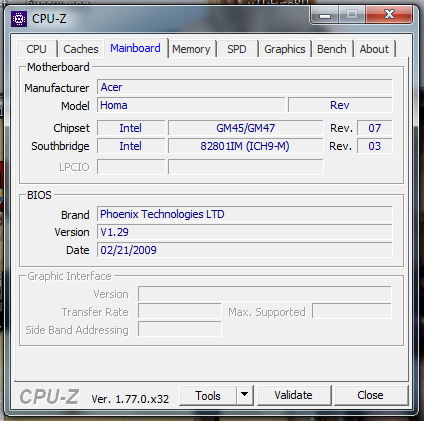This screenshot has height=421, width=424.
Task: Click the motherboard Rev field beside Model
Action: pos(340,105)
